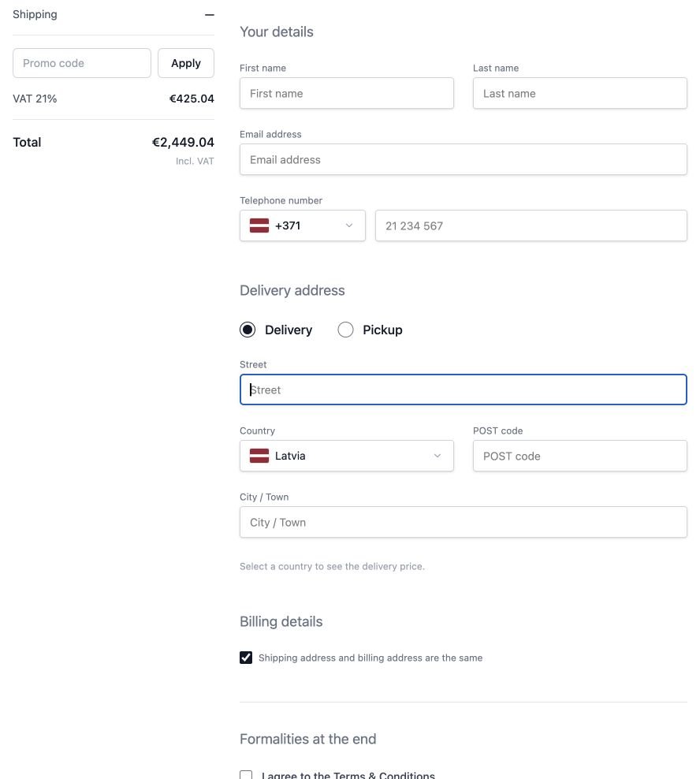The image size is (700, 779).
Task: Click the 'Delivery address' heading
Action: [292, 290]
